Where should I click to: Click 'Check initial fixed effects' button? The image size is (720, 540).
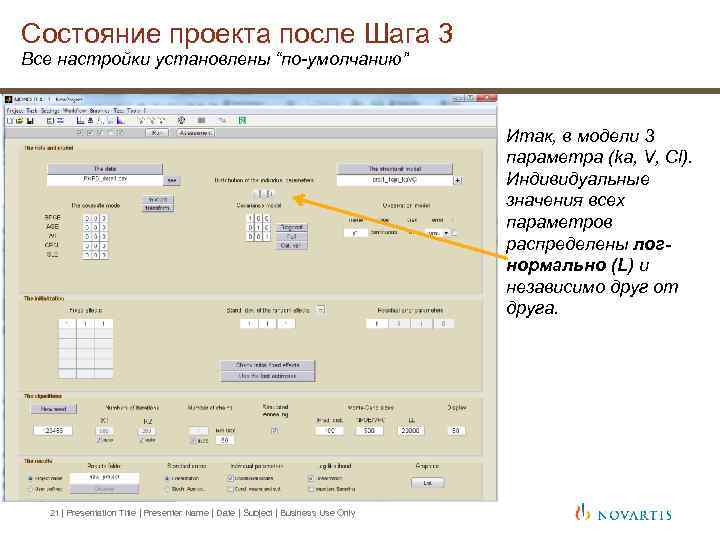(268, 365)
